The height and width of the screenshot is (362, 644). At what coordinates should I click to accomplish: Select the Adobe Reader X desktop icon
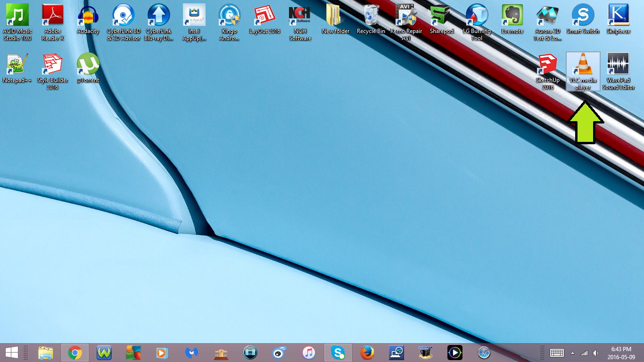(x=53, y=23)
